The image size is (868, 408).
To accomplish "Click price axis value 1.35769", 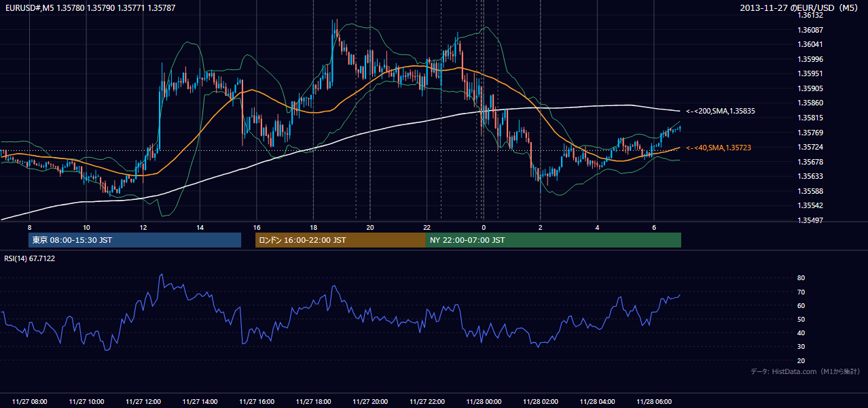I will coord(810,133).
